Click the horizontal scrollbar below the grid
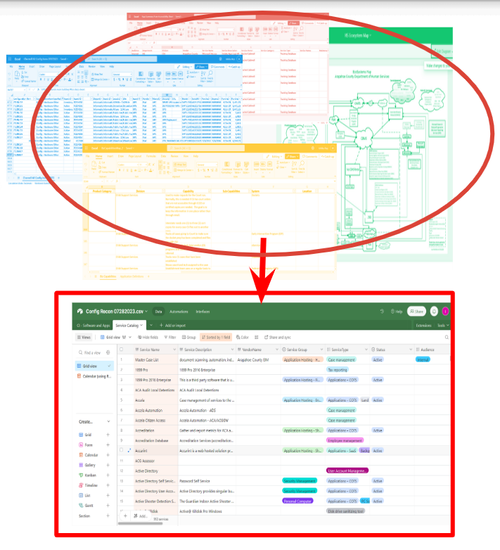The image size is (500, 550). 140,524
